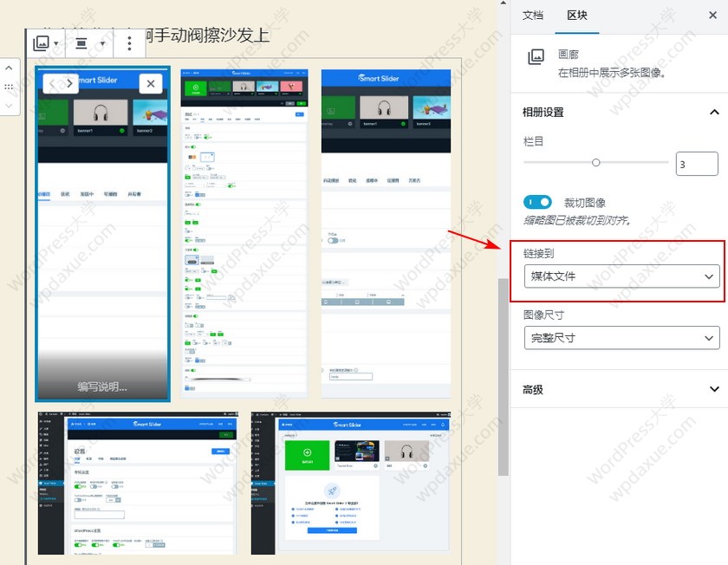Click the columns number input field
728x565 pixels.
(696, 164)
